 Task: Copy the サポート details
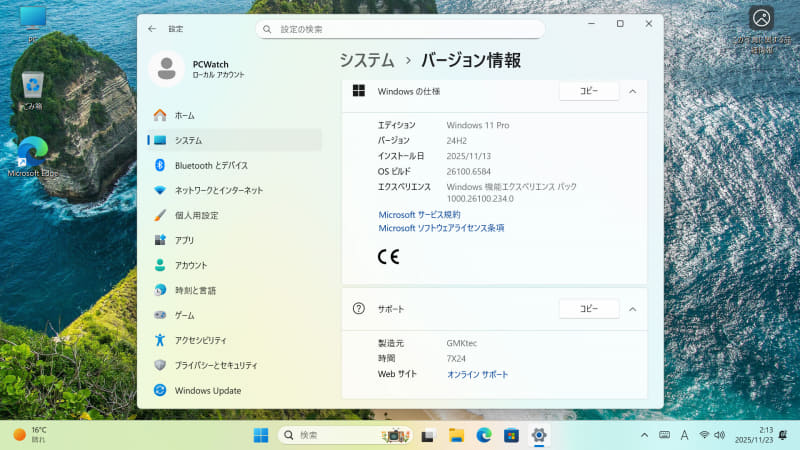pos(589,309)
